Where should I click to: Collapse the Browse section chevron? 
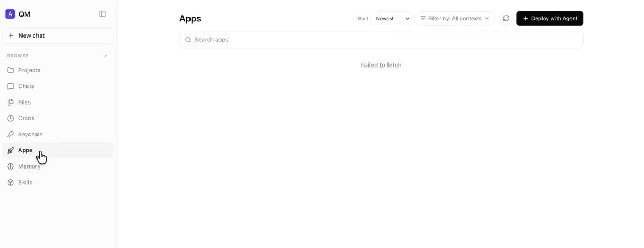point(106,56)
